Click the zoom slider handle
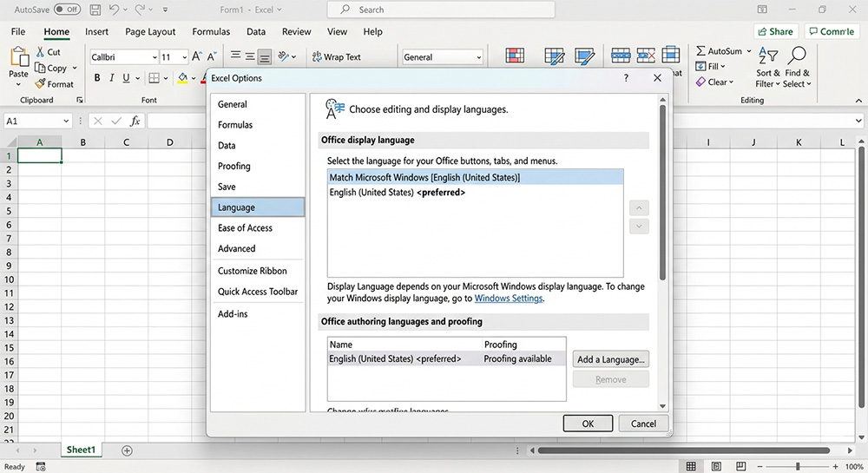This screenshot has width=868, height=473. tap(798, 466)
